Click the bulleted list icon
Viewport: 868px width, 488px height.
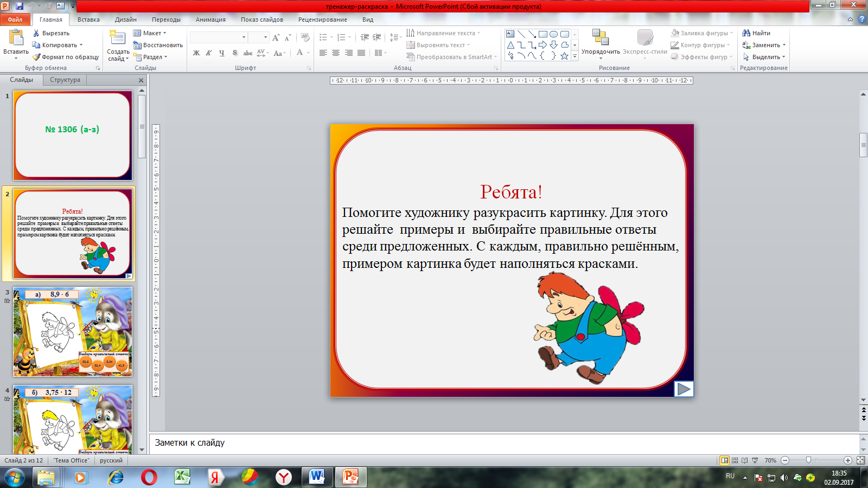click(x=323, y=37)
